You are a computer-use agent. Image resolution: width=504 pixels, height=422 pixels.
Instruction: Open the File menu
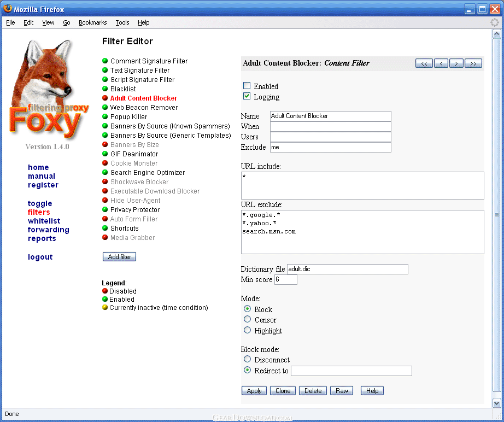pos(10,22)
